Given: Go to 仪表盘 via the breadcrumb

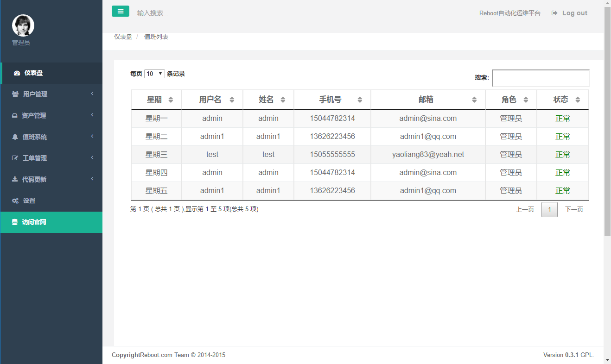Looking at the screenshot, I should click(124, 37).
